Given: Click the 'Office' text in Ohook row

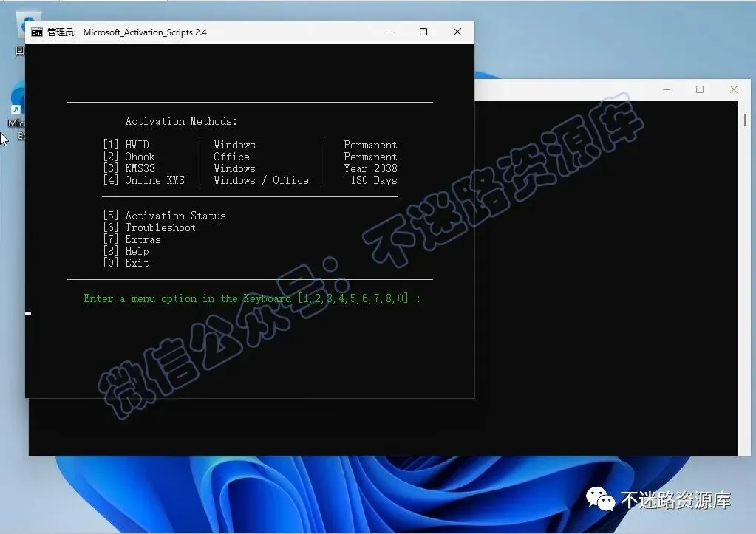Looking at the screenshot, I should tap(232, 157).
